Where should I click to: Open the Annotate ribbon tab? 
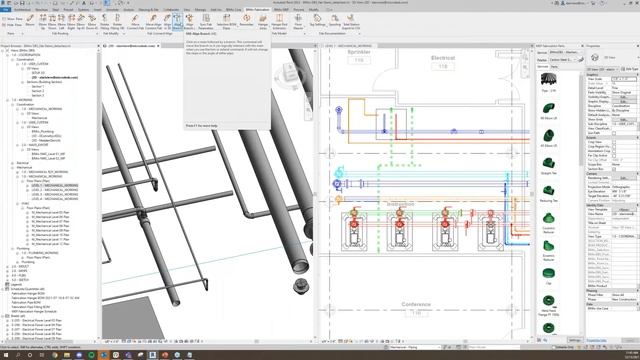coord(113,9)
